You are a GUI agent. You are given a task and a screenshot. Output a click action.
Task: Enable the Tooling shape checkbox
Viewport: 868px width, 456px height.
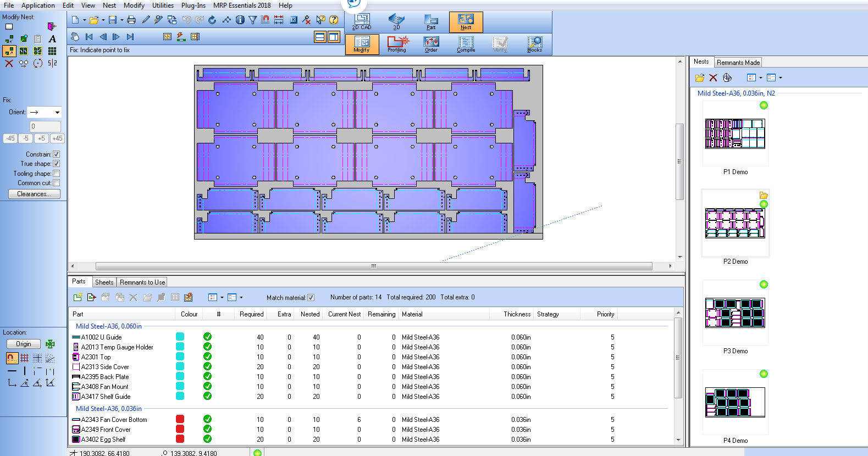[x=56, y=174]
